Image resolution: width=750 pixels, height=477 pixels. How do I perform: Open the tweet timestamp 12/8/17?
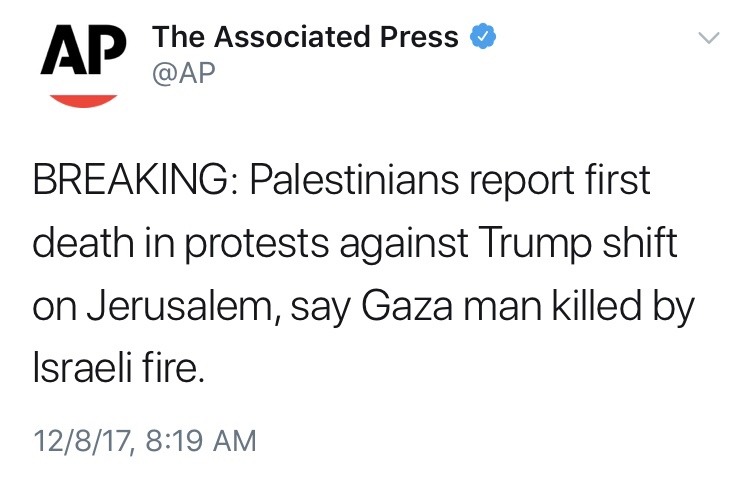click(x=85, y=441)
